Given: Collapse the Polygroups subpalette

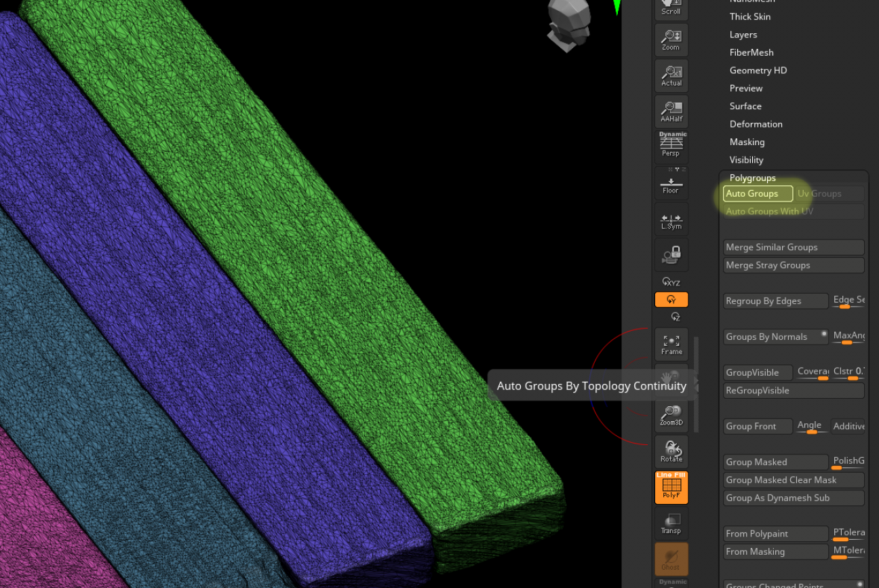Looking at the screenshot, I should (x=752, y=178).
